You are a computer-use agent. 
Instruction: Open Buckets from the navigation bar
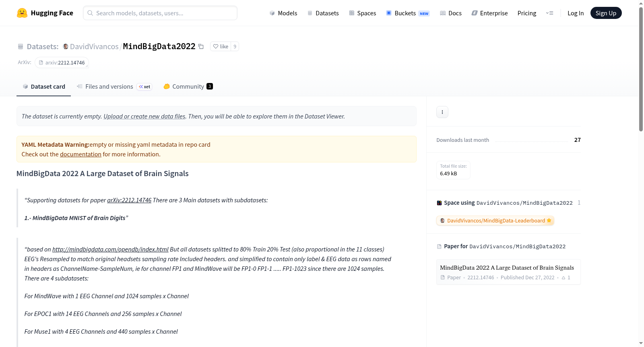click(408, 13)
